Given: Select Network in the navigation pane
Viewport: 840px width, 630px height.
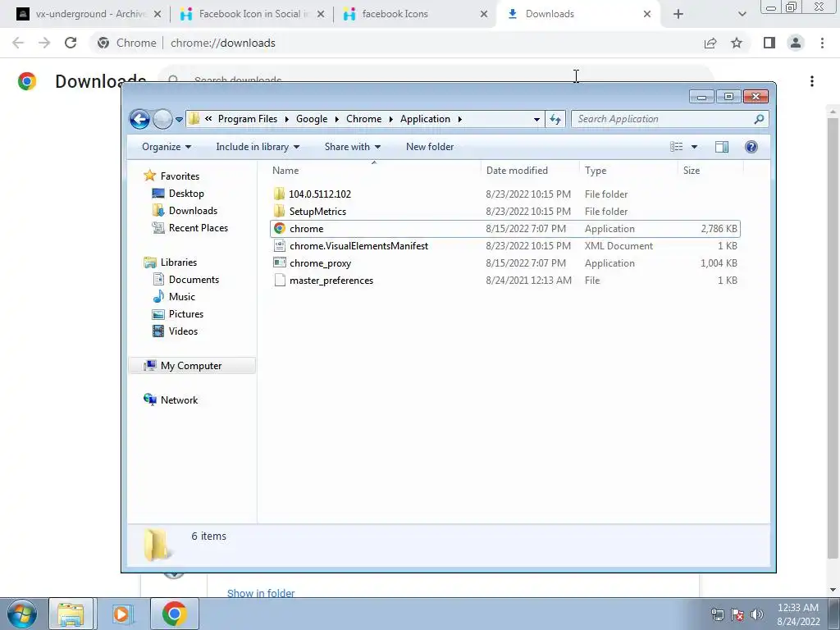Looking at the screenshot, I should click(179, 399).
